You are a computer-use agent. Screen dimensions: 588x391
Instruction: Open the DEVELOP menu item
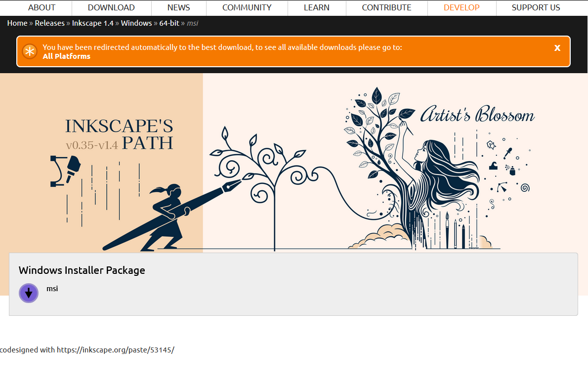[x=461, y=7]
